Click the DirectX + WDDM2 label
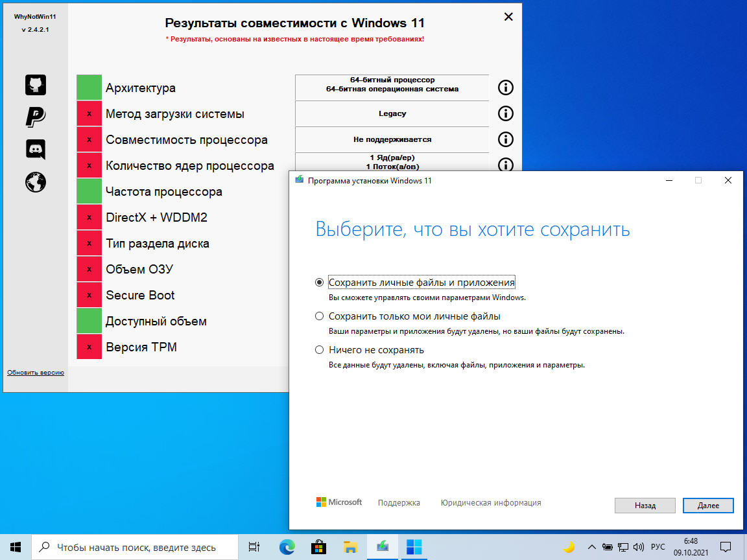 coord(156,218)
